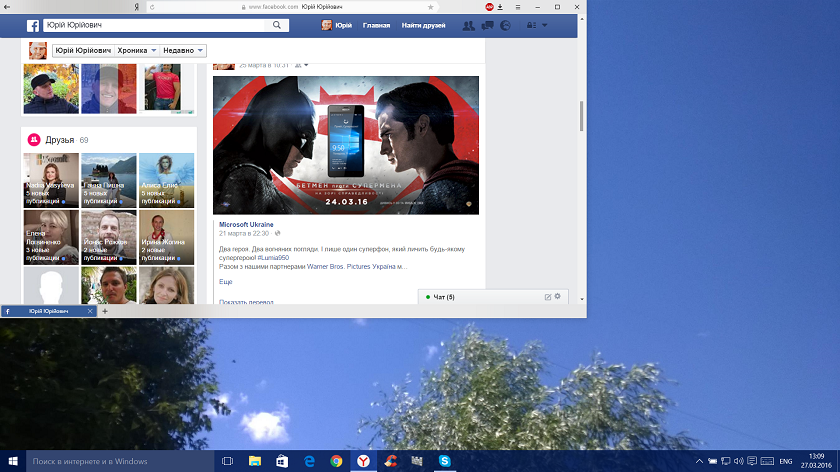Image resolution: width=840 pixels, height=472 pixels.
Task: Click the 21 марта в 22:30 post timestamp
Action: click(x=244, y=234)
